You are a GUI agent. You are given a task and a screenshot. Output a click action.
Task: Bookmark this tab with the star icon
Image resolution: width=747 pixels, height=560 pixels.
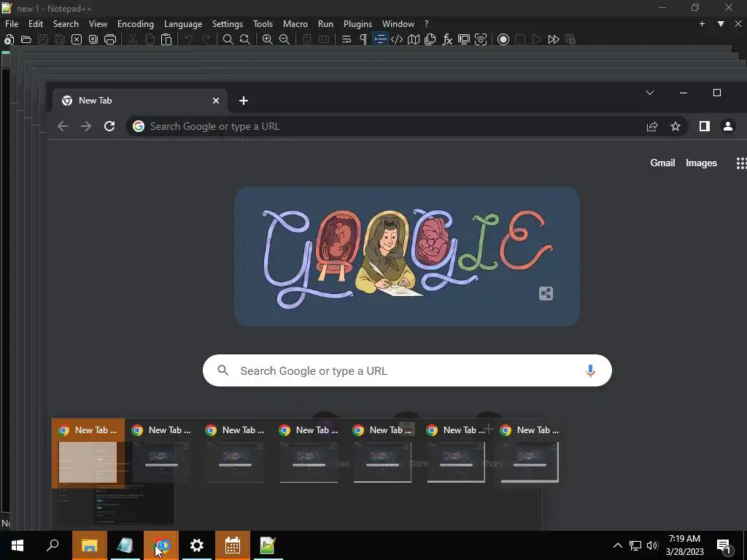[676, 126]
